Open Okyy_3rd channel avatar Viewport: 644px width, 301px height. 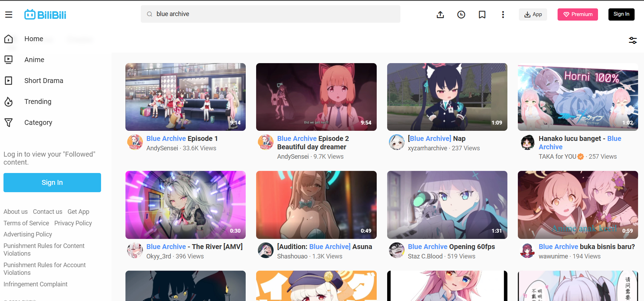click(x=135, y=250)
